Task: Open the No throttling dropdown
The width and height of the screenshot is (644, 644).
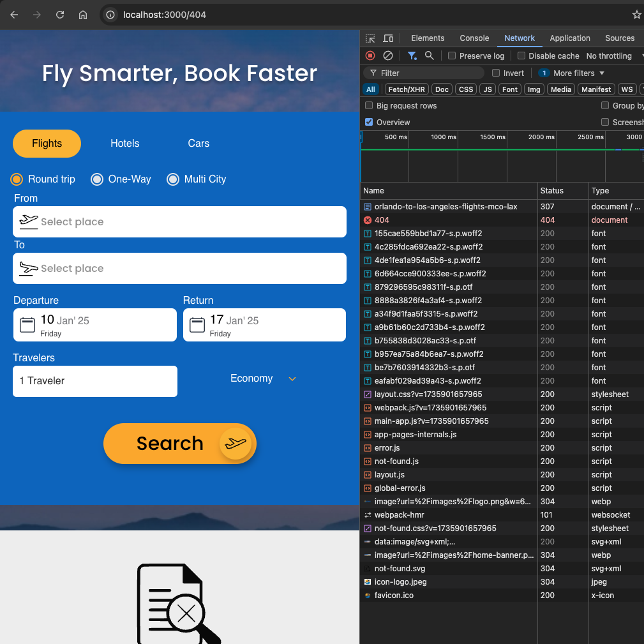Action: [613, 56]
